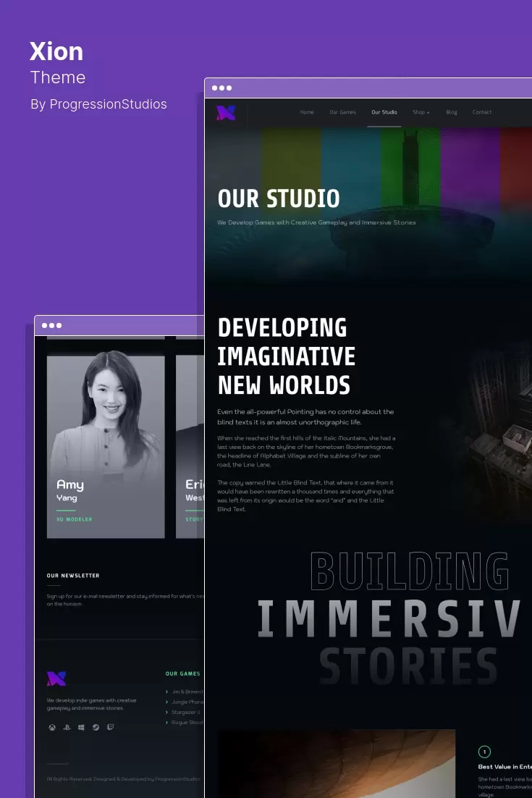This screenshot has height=798, width=532.
Task: Click the Xion logo in the header
Action: (226, 112)
